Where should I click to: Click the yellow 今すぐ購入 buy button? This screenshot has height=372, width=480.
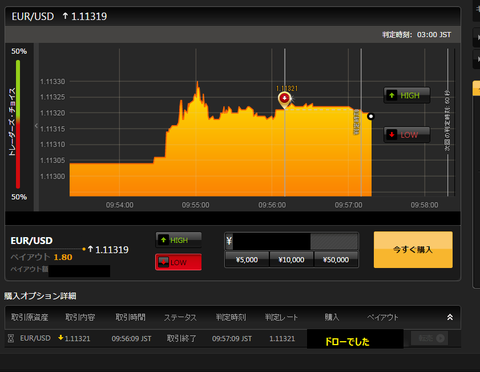tap(413, 250)
